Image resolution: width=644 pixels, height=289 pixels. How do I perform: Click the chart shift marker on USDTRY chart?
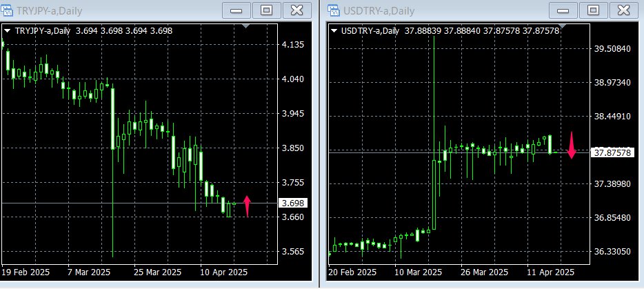pos(563,26)
